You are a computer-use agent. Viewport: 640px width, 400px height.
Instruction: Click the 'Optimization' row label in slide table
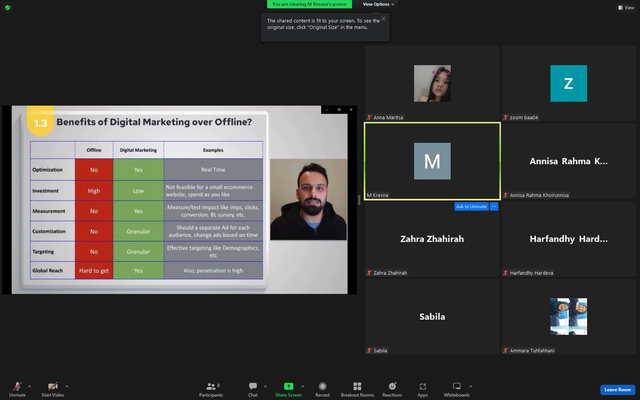[x=48, y=169]
